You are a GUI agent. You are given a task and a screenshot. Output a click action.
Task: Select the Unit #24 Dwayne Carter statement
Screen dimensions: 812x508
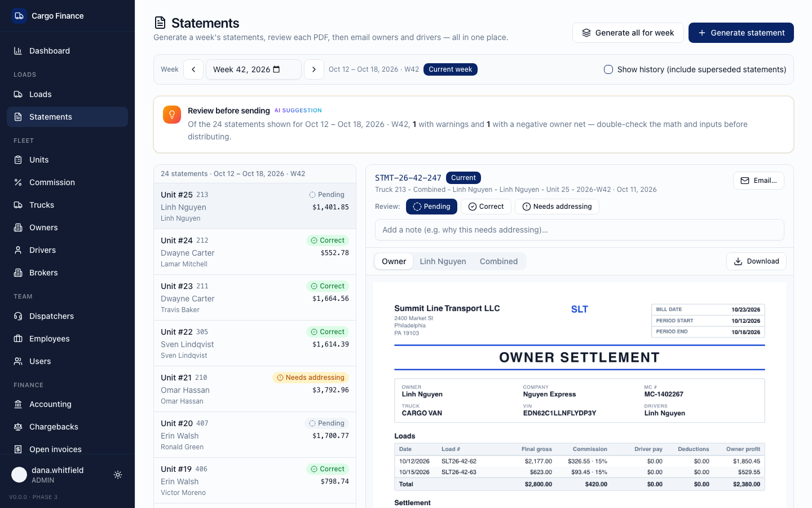255,252
